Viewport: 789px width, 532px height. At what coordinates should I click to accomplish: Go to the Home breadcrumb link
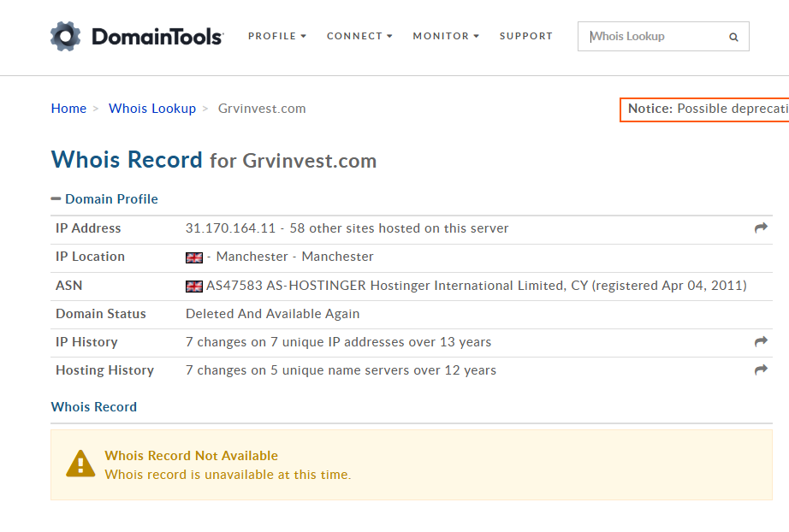(x=68, y=109)
